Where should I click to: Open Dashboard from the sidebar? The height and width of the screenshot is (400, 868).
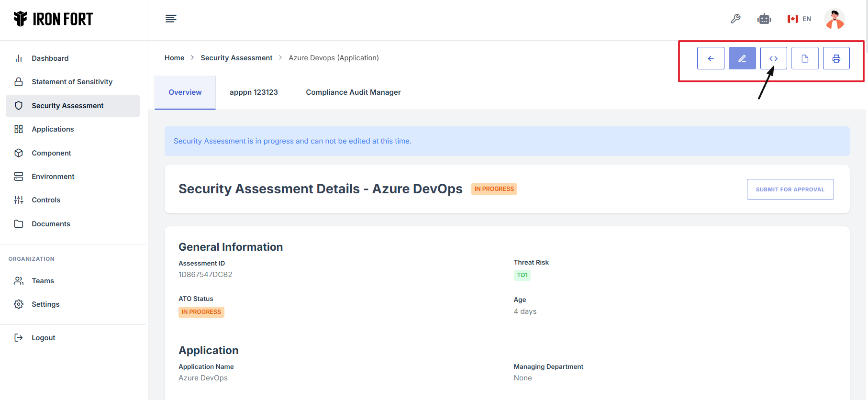click(50, 58)
